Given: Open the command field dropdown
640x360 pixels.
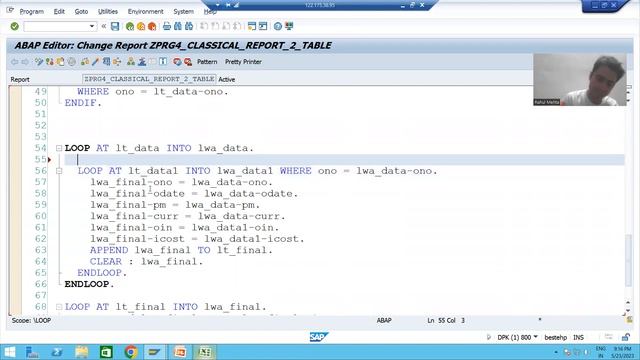Looking at the screenshot, I should coord(92,27).
